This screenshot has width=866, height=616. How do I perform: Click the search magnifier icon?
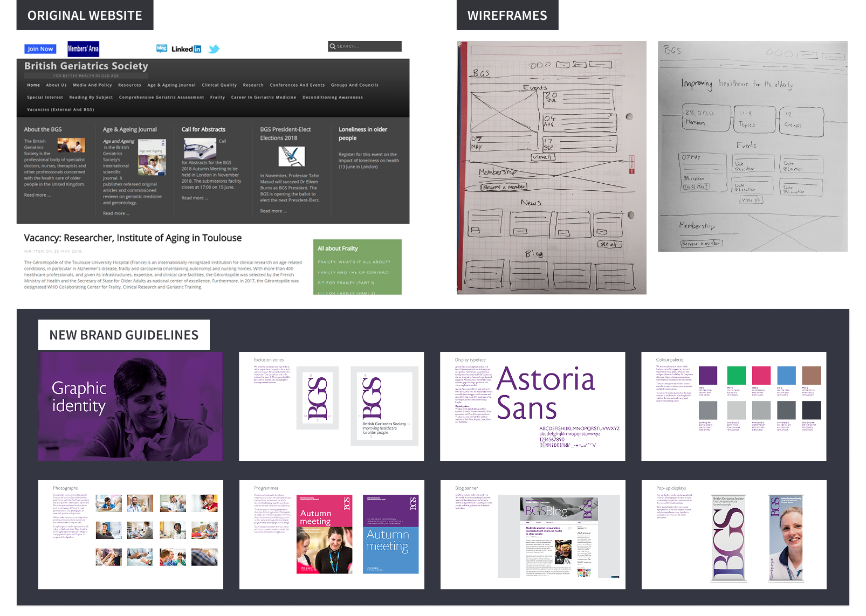[333, 46]
